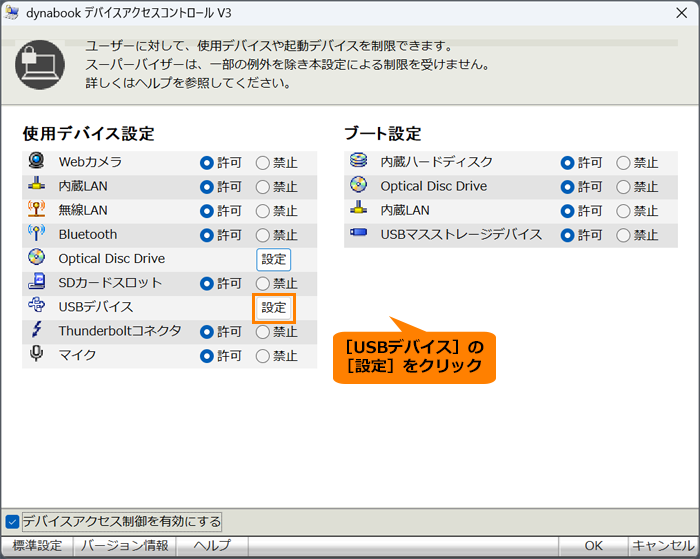
Task: Set Webカメラ to 禁止
Action: (262, 163)
